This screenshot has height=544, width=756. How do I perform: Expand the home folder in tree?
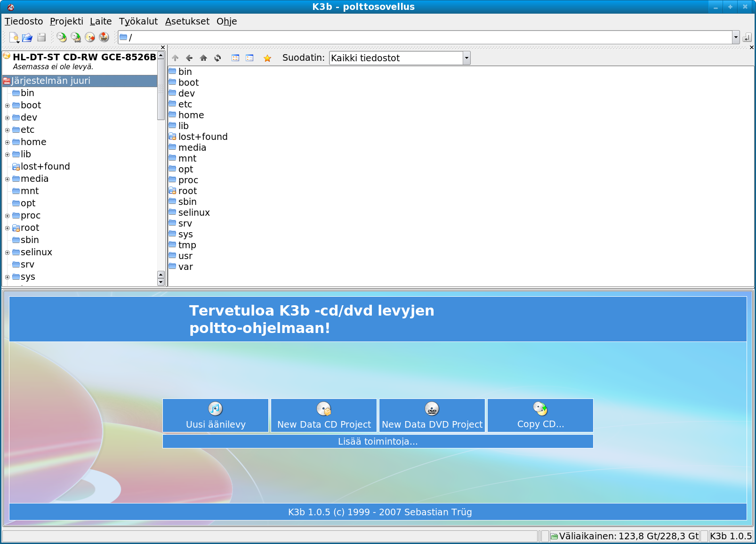point(7,142)
